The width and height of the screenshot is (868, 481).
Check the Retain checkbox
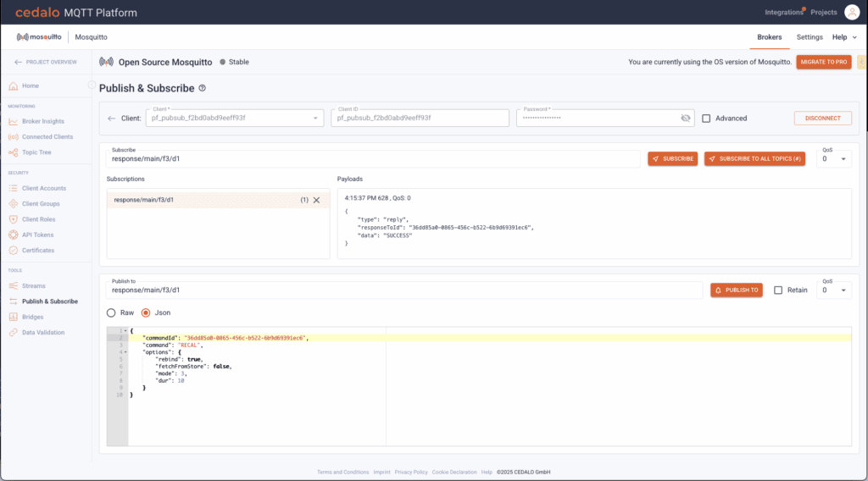click(x=778, y=290)
